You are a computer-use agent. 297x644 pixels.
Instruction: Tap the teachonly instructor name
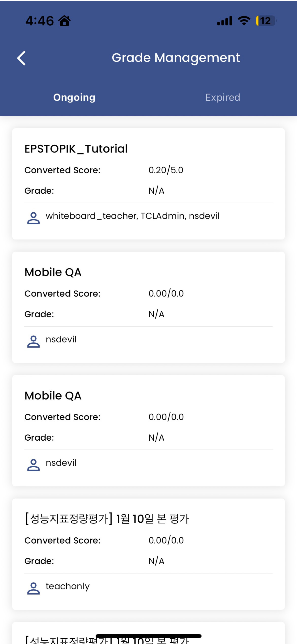pos(67,586)
